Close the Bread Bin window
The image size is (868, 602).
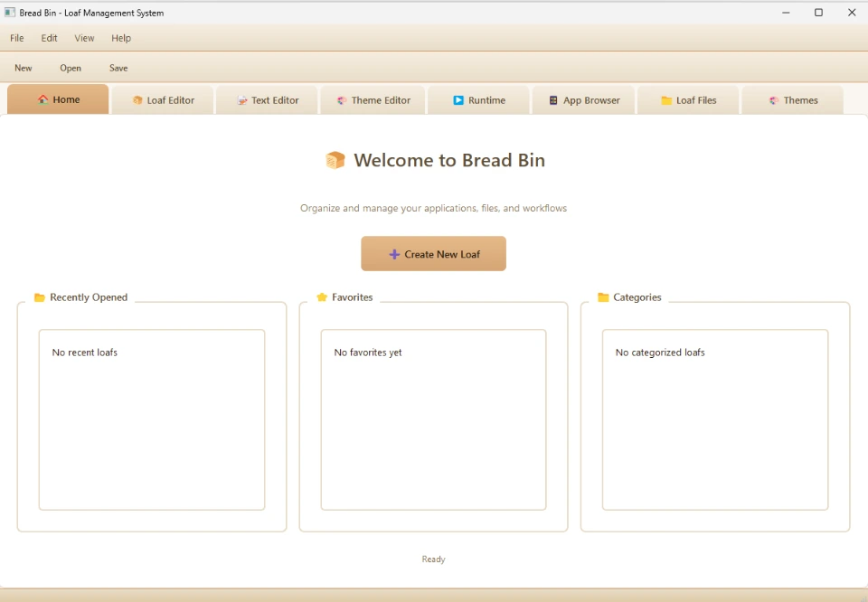[x=852, y=12]
